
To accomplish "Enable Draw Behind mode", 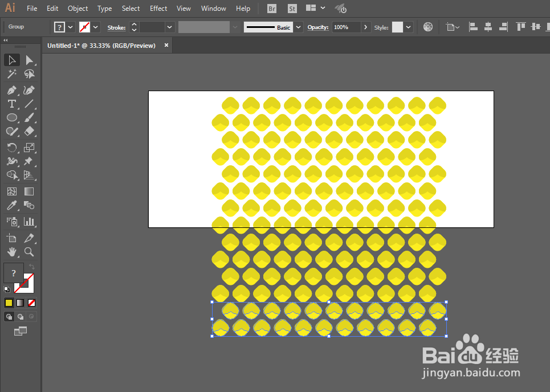I will [21, 317].
